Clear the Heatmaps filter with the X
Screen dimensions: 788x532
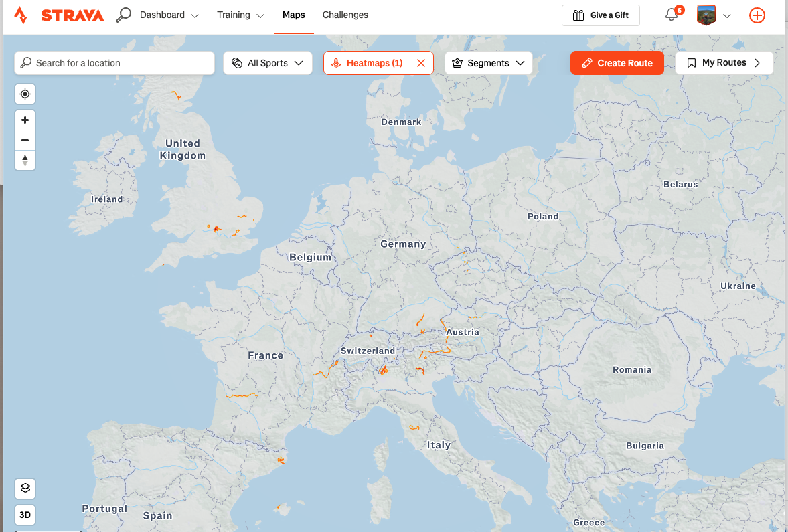421,63
